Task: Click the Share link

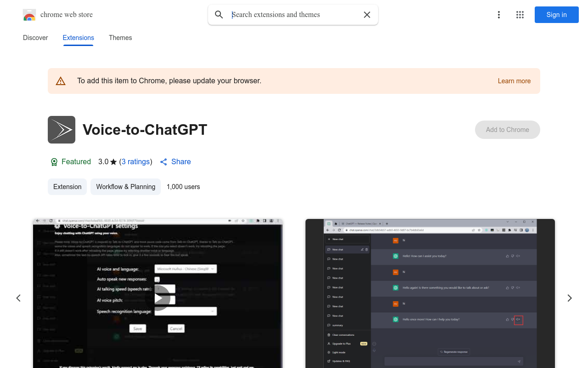Action: pyautogui.click(x=175, y=162)
